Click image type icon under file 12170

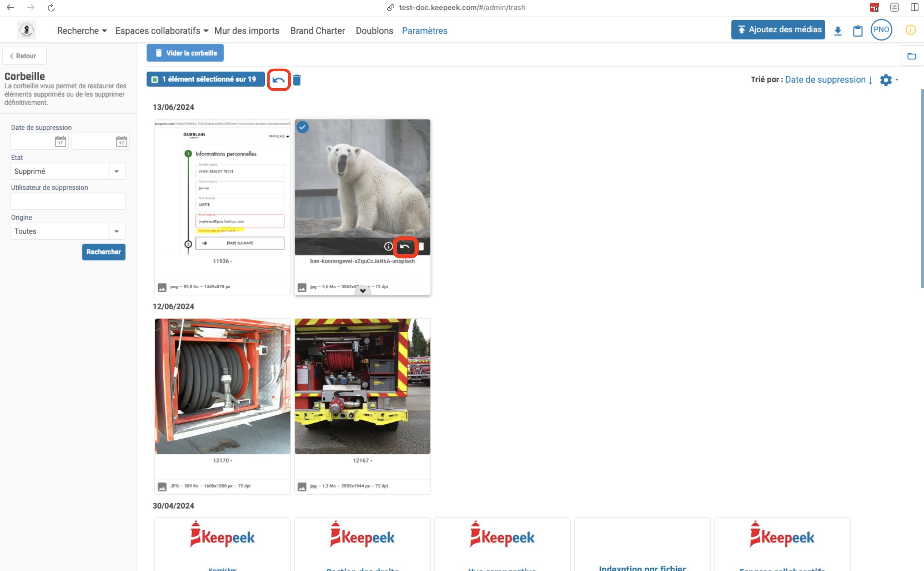point(162,487)
